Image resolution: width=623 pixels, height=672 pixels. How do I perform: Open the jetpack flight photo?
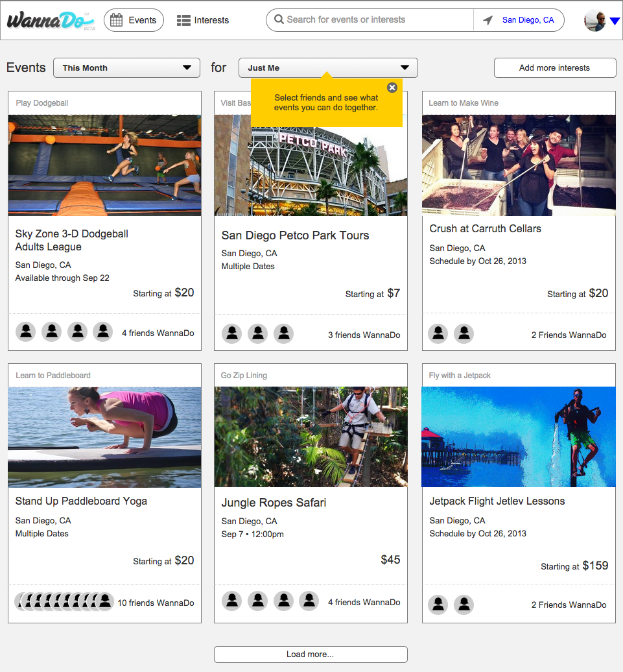coord(519,437)
